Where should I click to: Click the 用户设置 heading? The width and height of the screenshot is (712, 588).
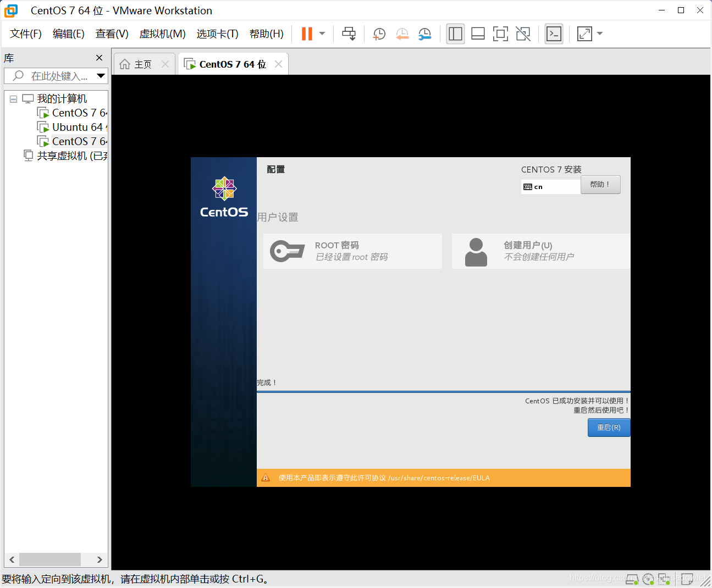coord(277,217)
